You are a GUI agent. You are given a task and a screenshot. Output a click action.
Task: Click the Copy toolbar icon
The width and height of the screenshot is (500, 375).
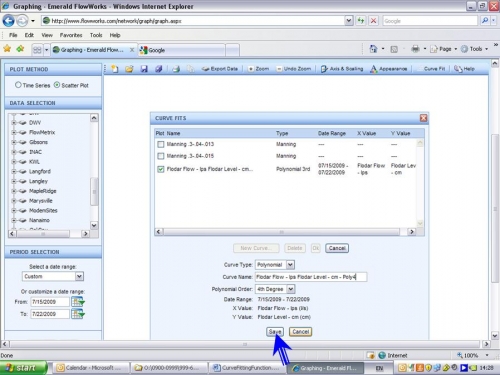click(x=190, y=69)
